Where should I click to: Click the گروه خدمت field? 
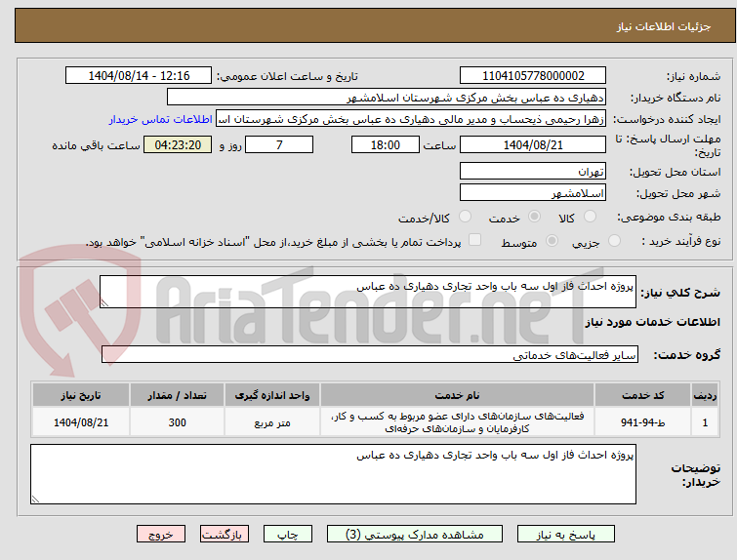[370, 355]
